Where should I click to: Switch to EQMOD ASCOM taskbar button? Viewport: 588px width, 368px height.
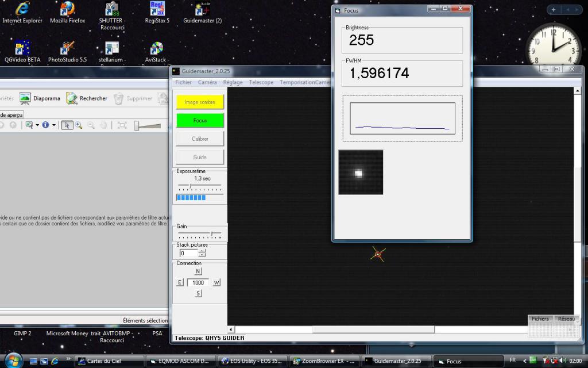click(x=180, y=361)
